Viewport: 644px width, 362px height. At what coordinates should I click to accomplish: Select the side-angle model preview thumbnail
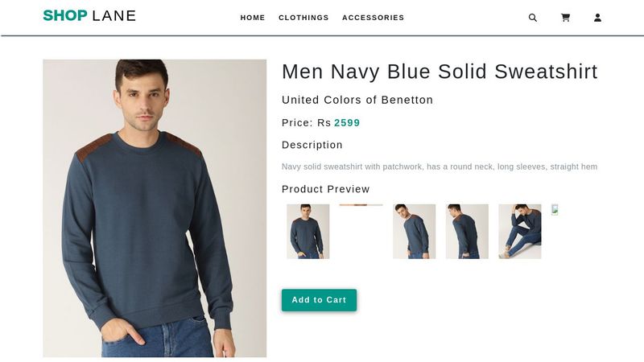(414, 231)
